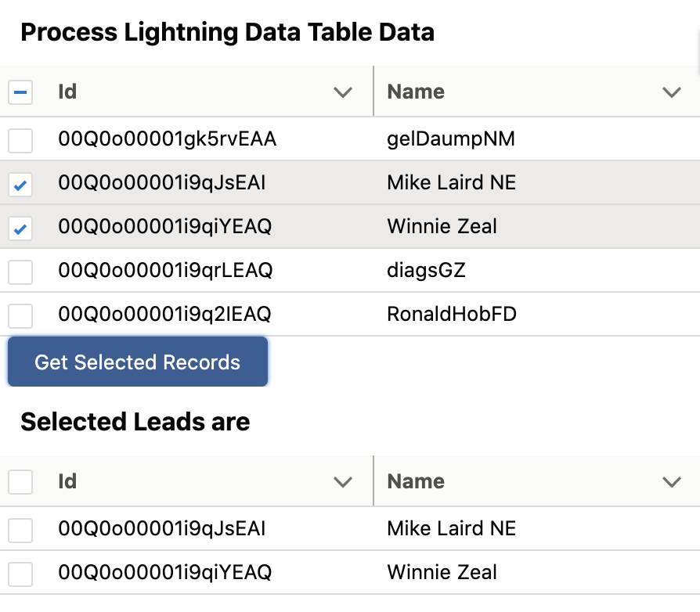Toggle the select-all checkbox in the top table

(x=20, y=92)
